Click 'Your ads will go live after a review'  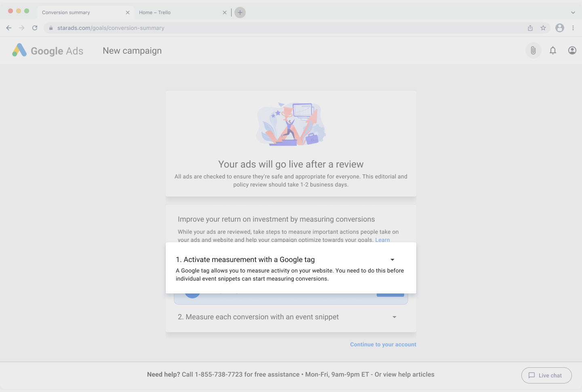[x=291, y=164]
